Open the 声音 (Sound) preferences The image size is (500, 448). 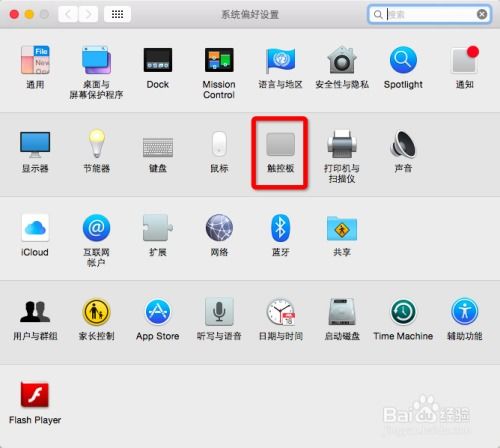coord(403,152)
